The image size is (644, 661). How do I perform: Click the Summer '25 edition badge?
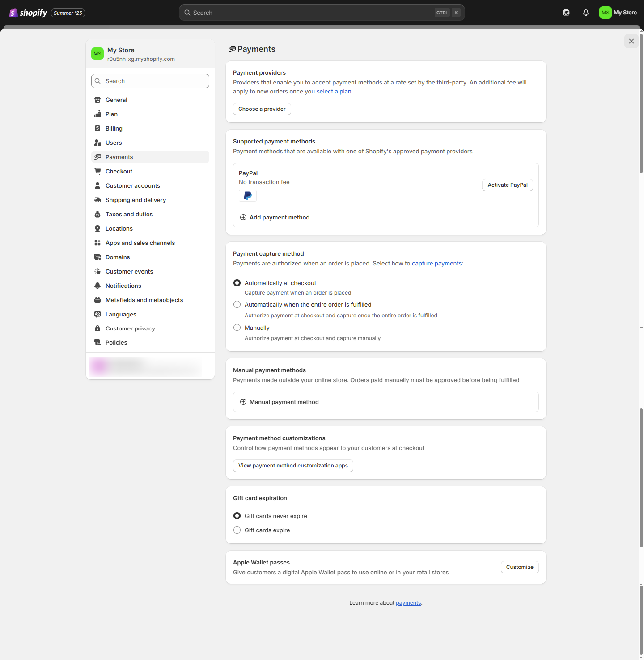pos(68,13)
